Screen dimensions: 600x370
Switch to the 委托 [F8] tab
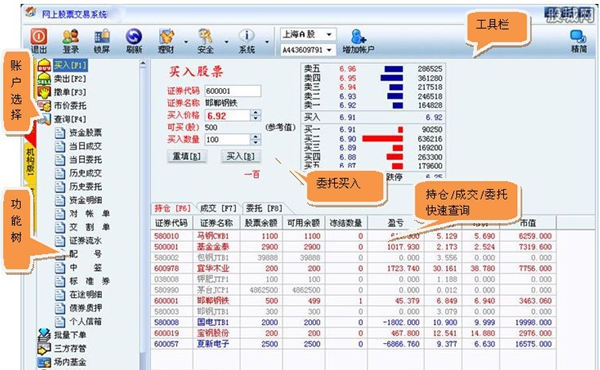tap(264, 209)
